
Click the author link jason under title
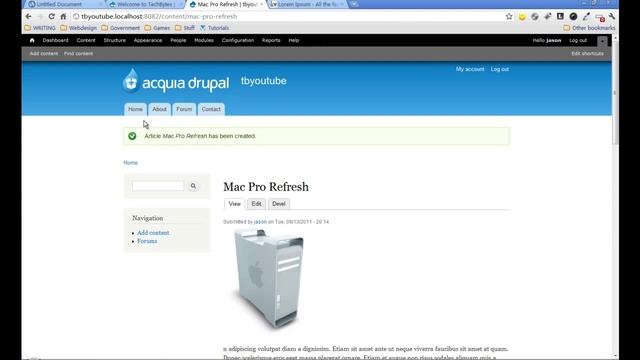(x=260, y=222)
